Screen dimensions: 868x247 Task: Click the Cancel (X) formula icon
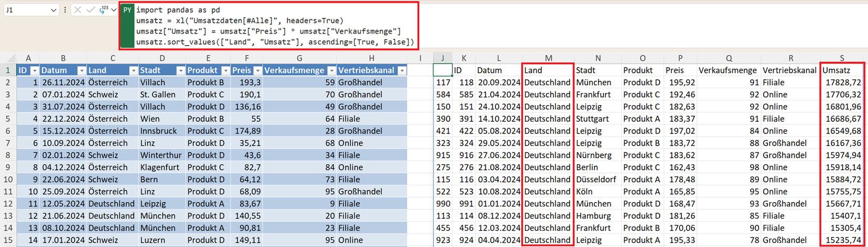pos(77,10)
